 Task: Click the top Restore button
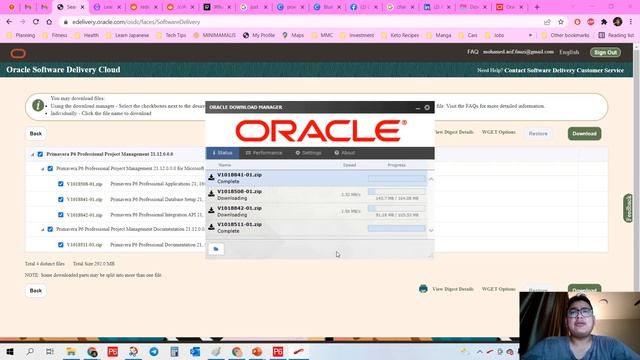(538, 133)
